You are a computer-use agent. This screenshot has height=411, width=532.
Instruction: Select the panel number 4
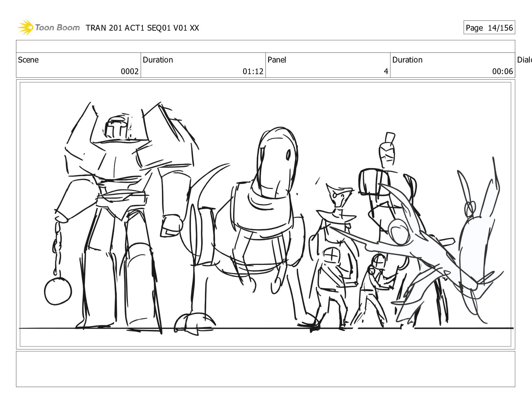(x=386, y=72)
